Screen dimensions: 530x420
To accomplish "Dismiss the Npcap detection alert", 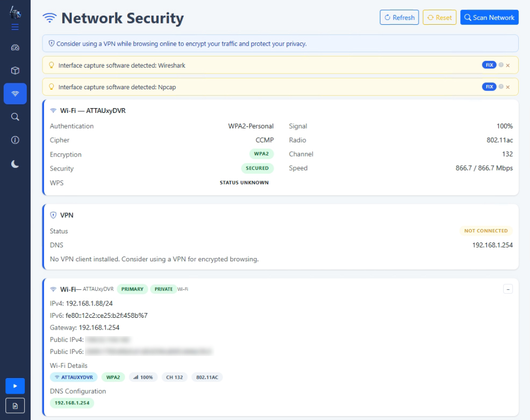I will [507, 87].
